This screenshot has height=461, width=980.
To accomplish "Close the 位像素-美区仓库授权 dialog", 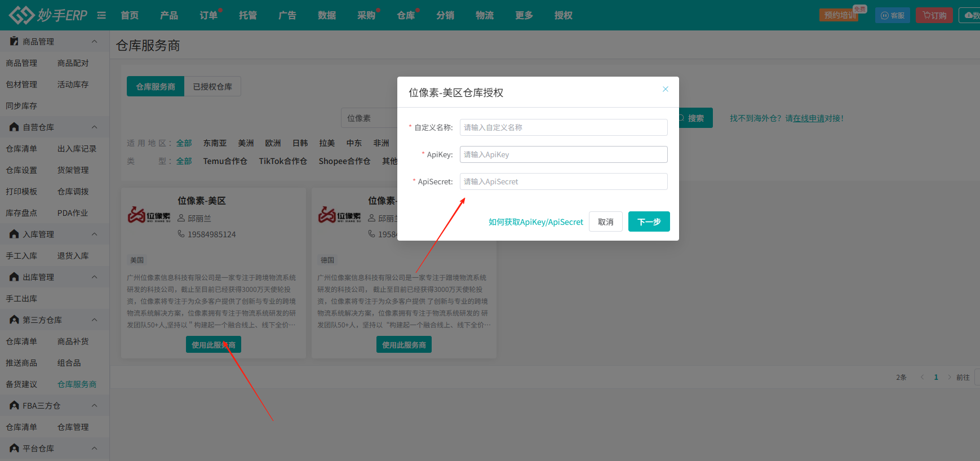I will tap(666, 89).
